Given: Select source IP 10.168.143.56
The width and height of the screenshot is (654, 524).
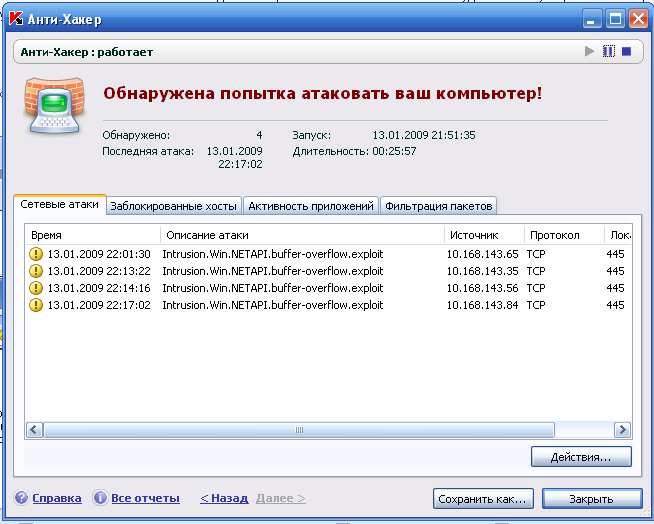Looking at the screenshot, I should click(x=482, y=288).
